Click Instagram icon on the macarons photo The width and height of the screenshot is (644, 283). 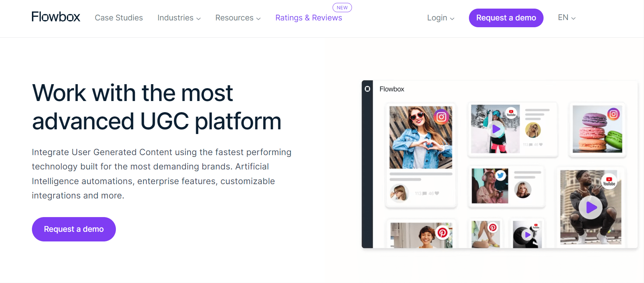coord(614,114)
